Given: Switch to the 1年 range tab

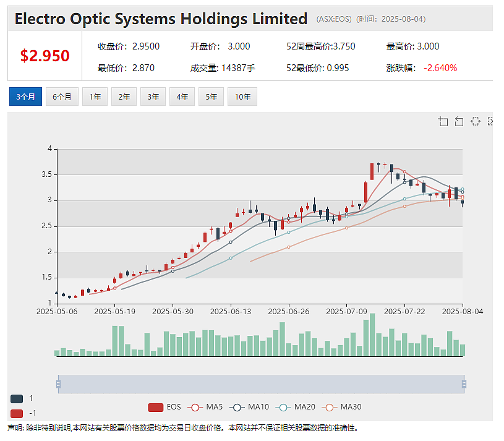Looking at the screenshot, I should pyautogui.click(x=95, y=96).
